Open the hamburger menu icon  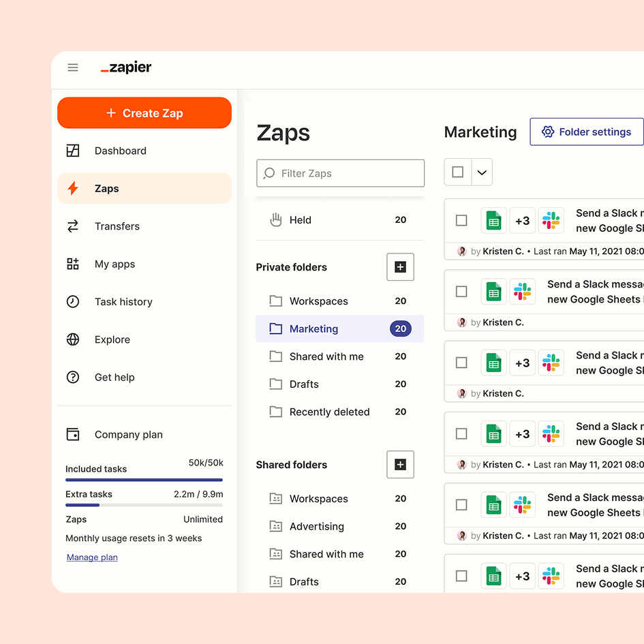(73, 67)
